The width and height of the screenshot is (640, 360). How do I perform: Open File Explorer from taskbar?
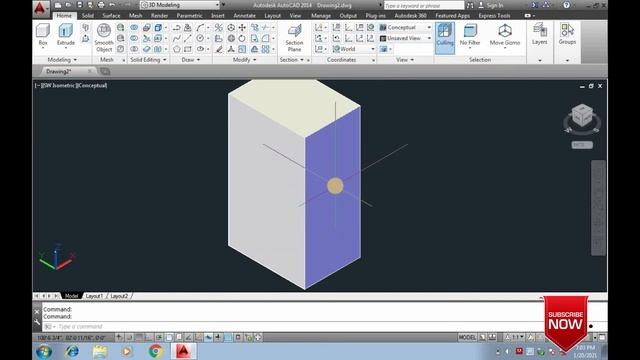100,351
